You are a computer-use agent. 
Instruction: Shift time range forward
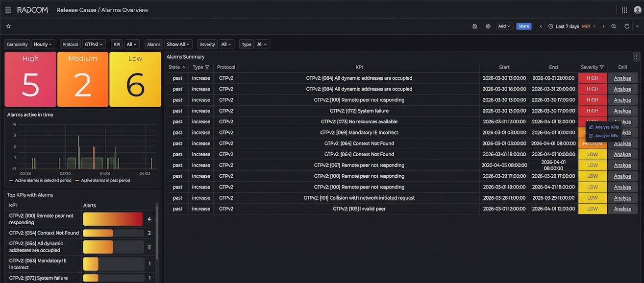[x=603, y=26]
